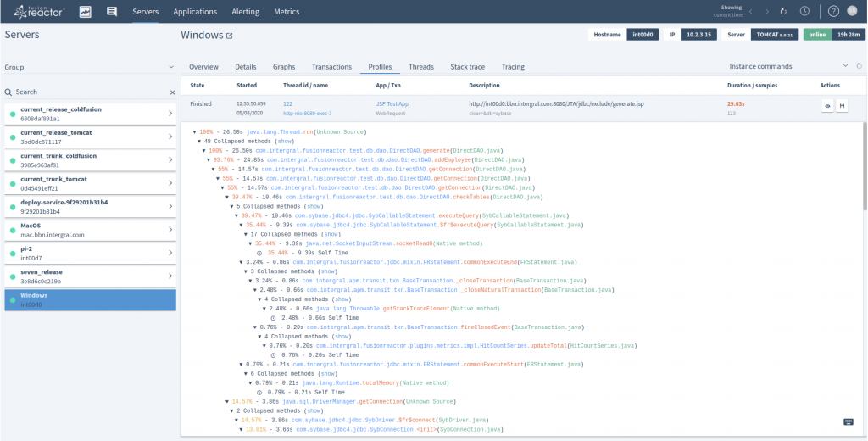Switch to the Overview tab
Screen dimensions: 868x441
click(x=203, y=66)
